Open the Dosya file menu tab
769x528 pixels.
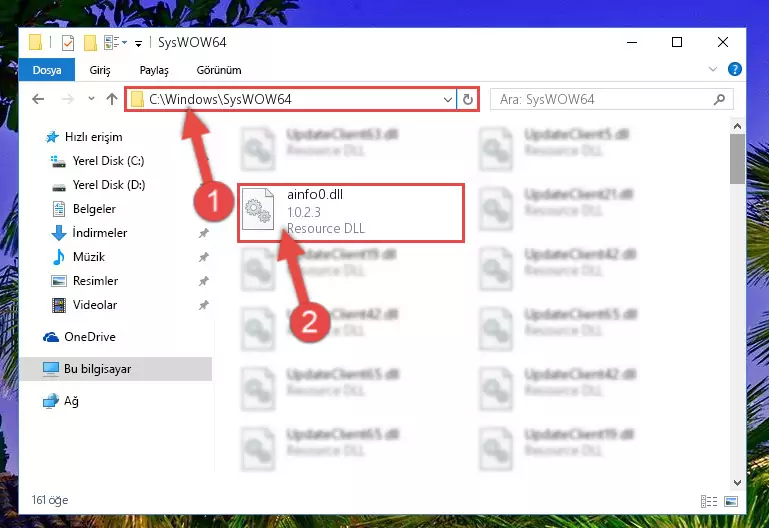[x=47, y=70]
